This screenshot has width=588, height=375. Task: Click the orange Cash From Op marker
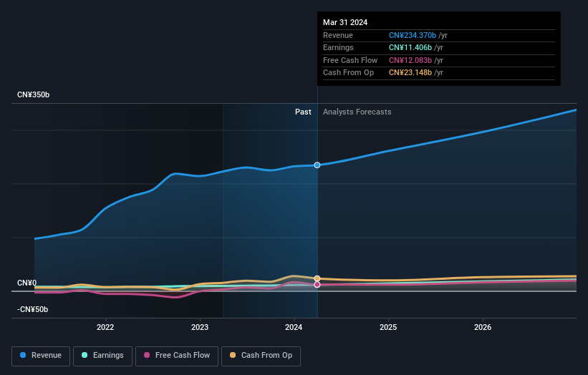(317, 278)
